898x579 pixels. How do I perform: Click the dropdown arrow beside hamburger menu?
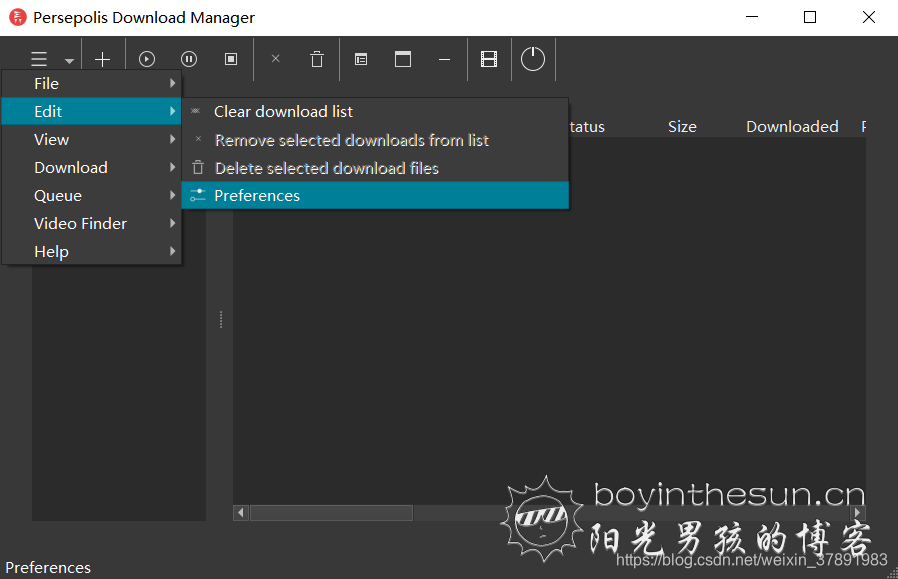(x=69, y=61)
